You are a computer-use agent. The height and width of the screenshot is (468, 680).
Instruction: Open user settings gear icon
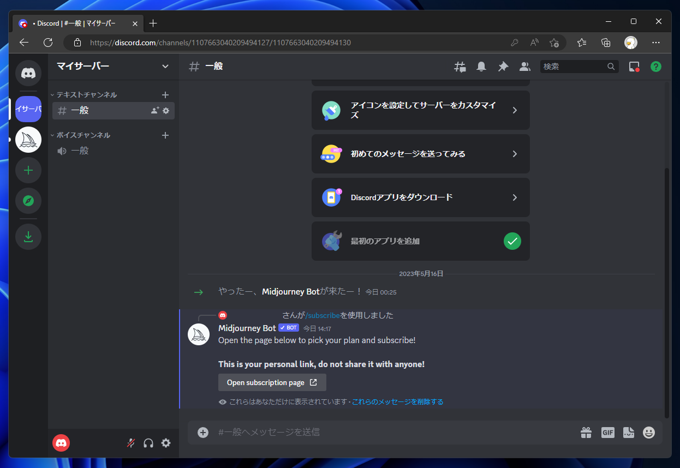tap(166, 443)
